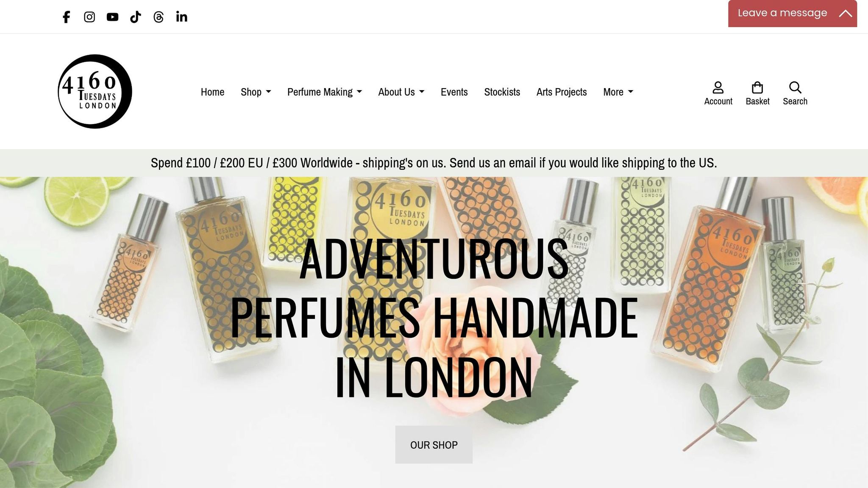Open the More dropdown menu
The image size is (868, 488).
coord(618,92)
